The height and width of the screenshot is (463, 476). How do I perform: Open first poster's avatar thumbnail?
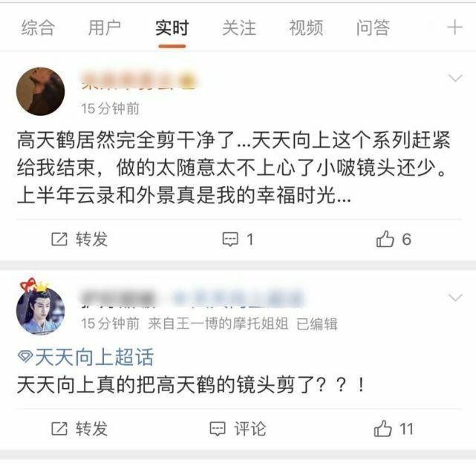point(40,91)
